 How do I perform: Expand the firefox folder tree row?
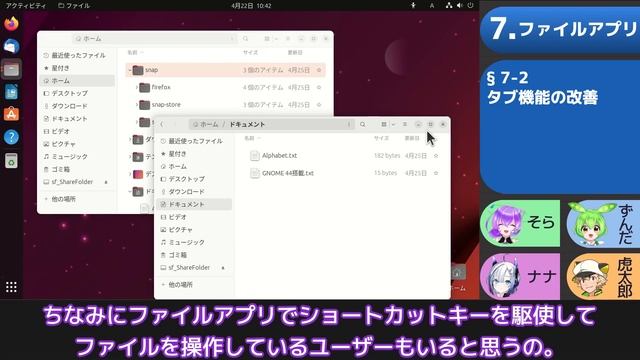pyautogui.click(x=136, y=87)
